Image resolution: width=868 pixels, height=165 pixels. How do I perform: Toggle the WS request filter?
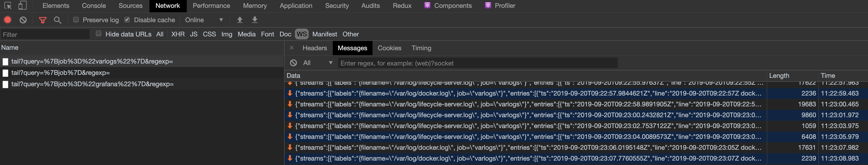tap(302, 34)
